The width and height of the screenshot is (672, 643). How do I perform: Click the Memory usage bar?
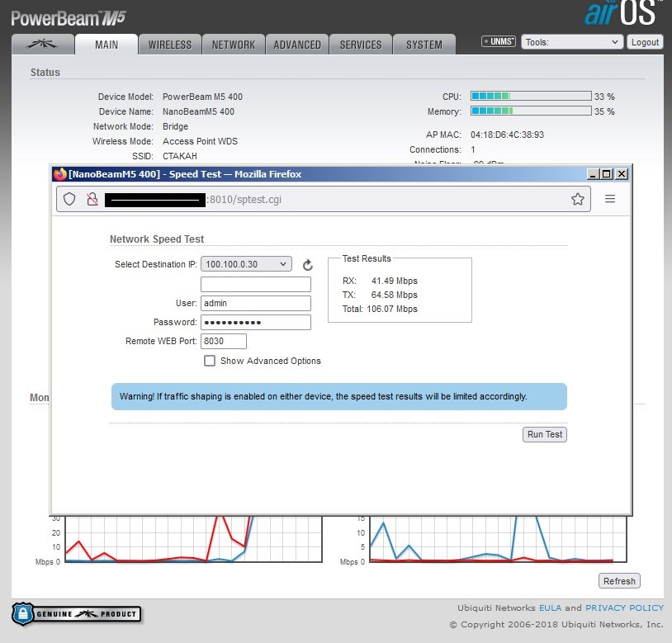(x=531, y=111)
